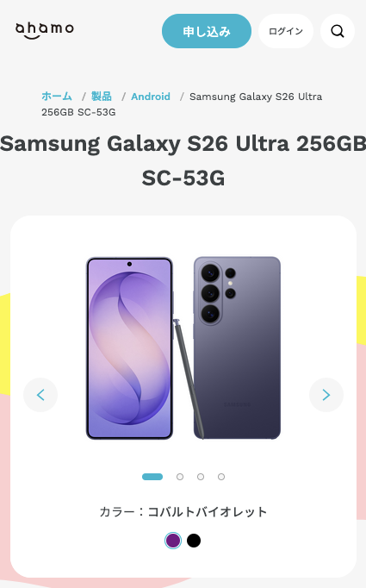Follow the ホーム breadcrumb link
This screenshot has height=588, width=366.
click(57, 97)
